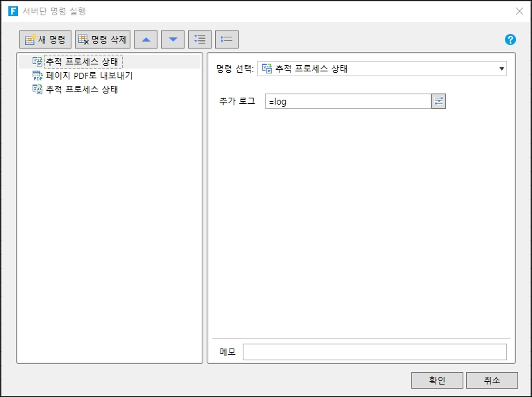Click the data binding icon beside 추가 로그
Screen dimensions: 532x397
[x=438, y=102]
